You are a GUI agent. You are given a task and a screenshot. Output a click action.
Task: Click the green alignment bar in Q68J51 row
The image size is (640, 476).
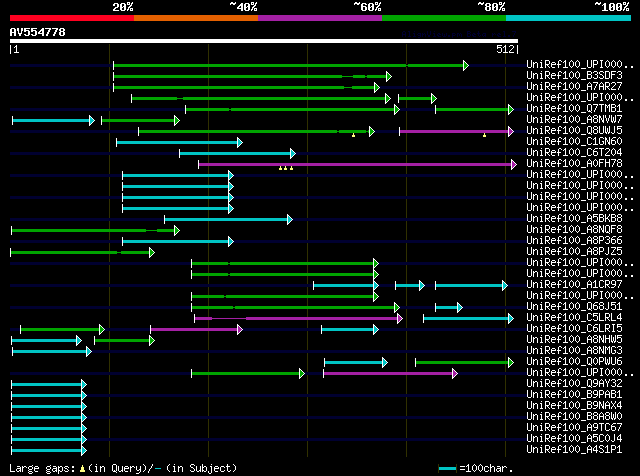pyautogui.click(x=296, y=307)
